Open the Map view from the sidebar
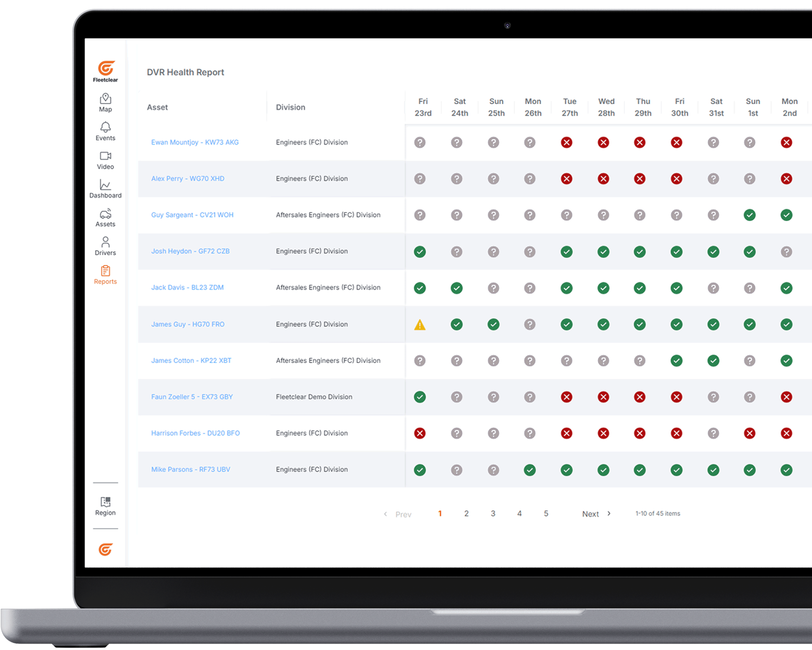This screenshot has height=650, width=812. pos(105,102)
